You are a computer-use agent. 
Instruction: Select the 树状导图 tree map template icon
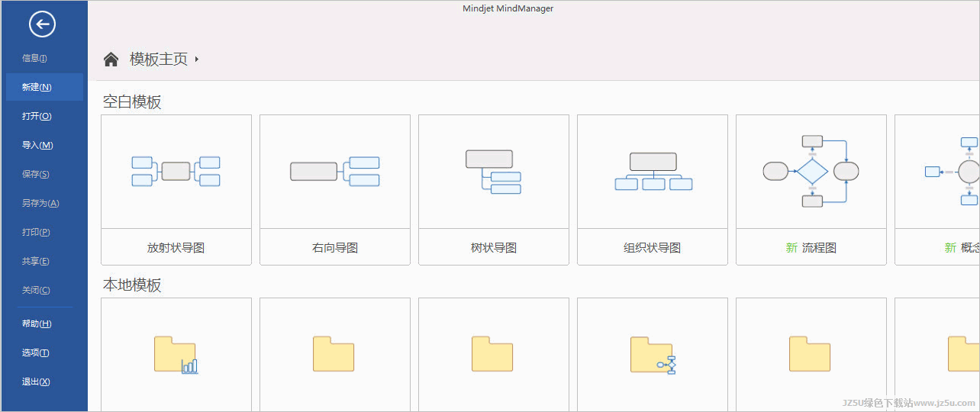pos(494,172)
